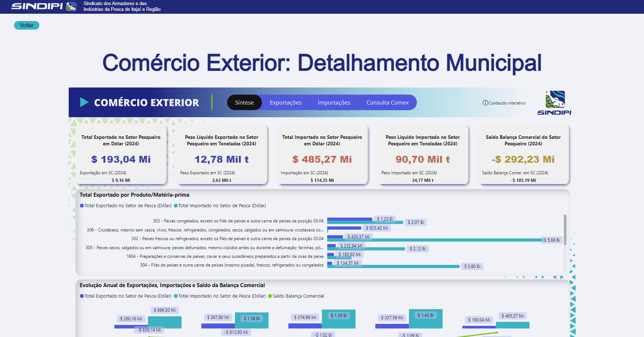
Task: Switch to the Exportações tab
Action: pyautogui.click(x=286, y=103)
